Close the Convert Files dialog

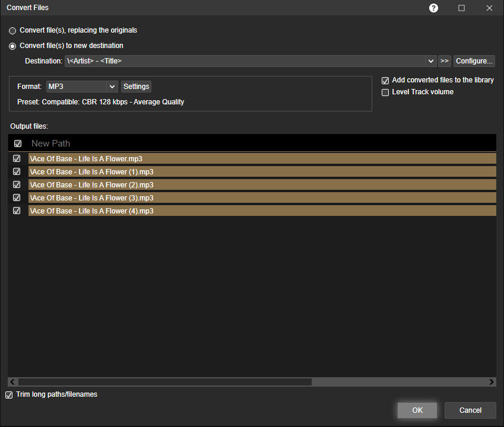click(489, 8)
